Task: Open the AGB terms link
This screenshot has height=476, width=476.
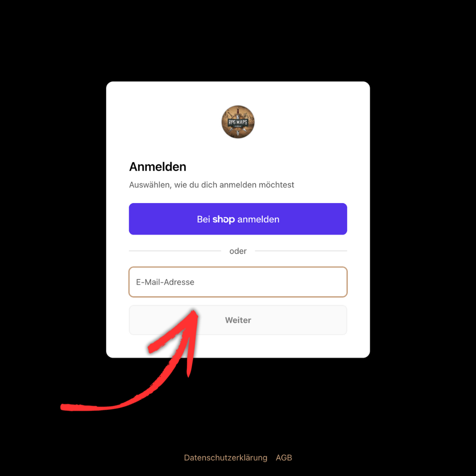Action: click(x=284, y=457)
